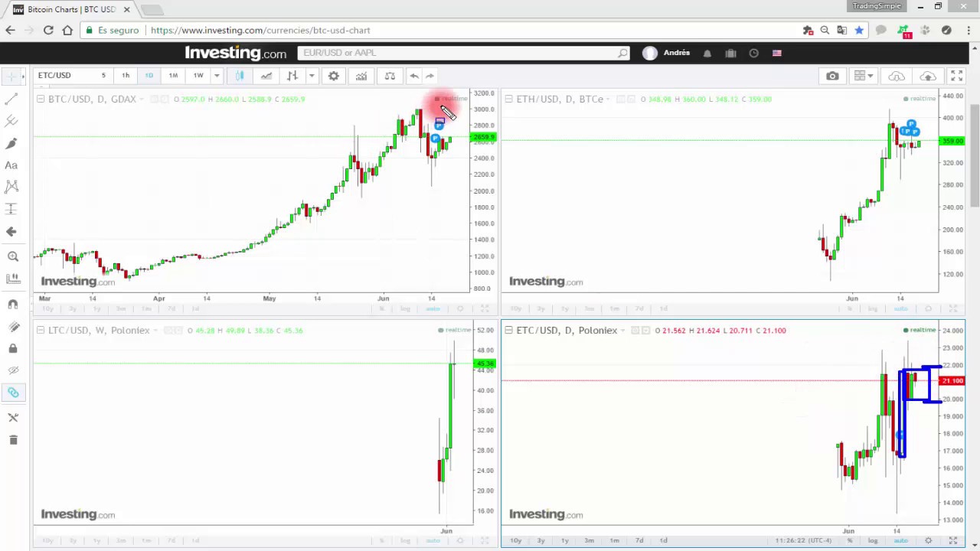Open BTC/USD GDAX title dropdown arrow
Image resolution: width=980 pixels, height=551 pixels.
pyautogui.click(x=141, y=99)
